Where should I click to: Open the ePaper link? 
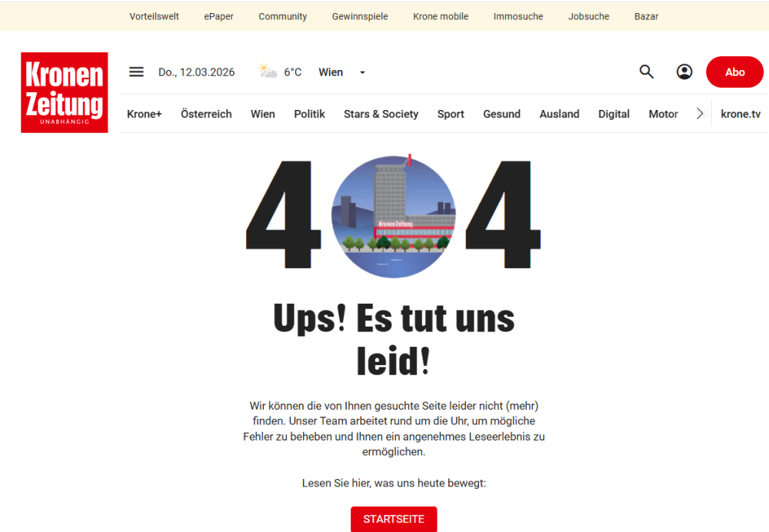click(218, 15)
